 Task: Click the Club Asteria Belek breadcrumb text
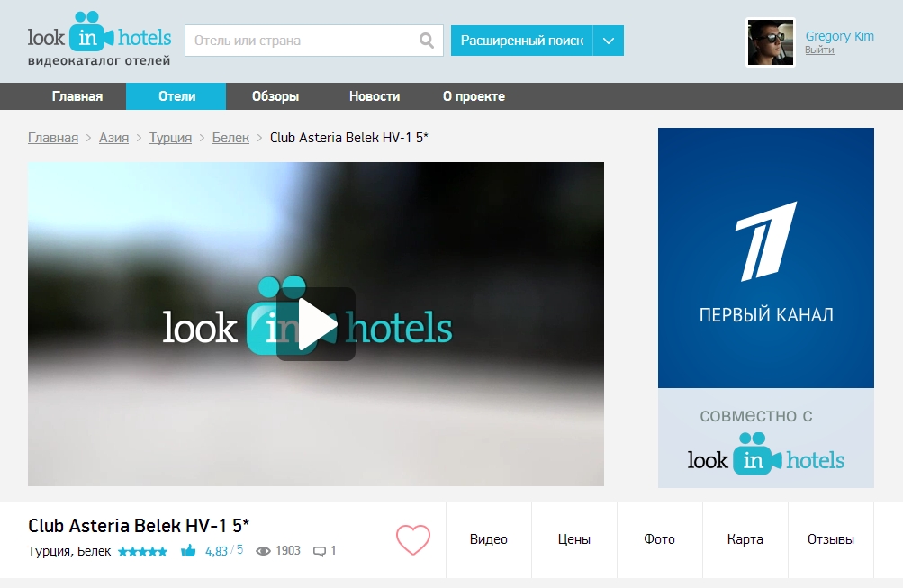[x=349, y=138]
